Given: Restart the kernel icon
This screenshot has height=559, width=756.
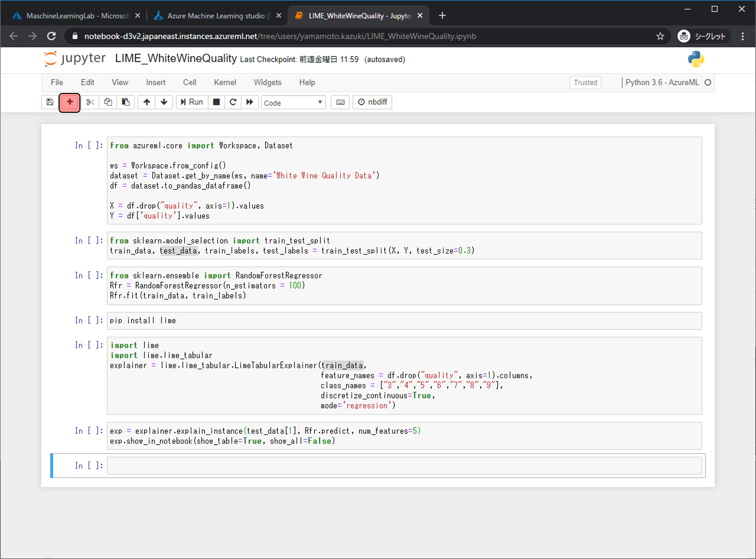Looking at the screenshot, I should click(x=233, y=102).
